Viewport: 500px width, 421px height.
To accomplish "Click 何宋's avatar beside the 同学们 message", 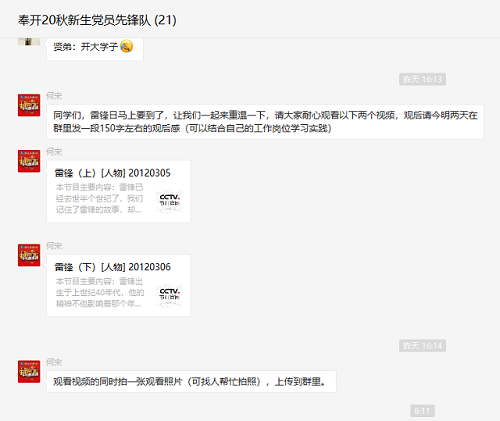I will click(x=29, y=105).
